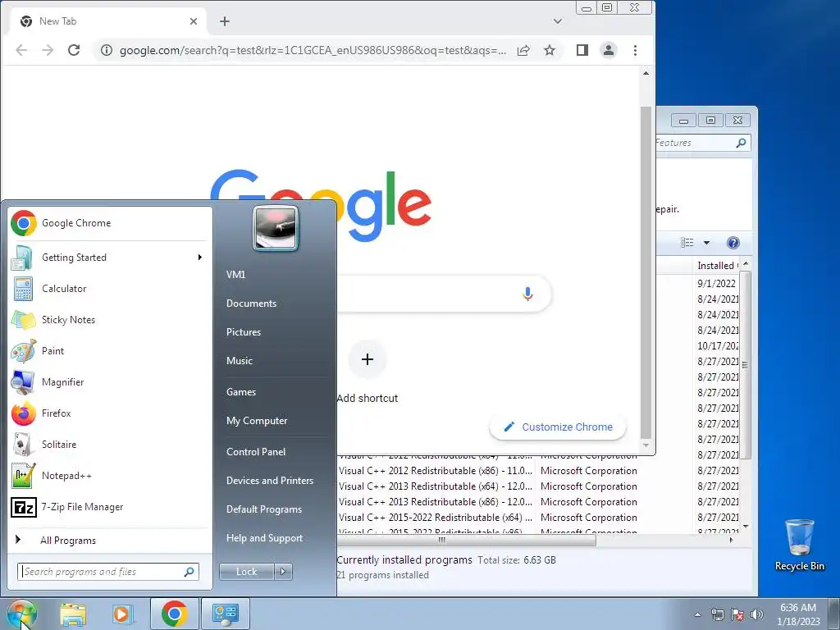Reload the Chrome page
Viewport: 840px width, 630px height.
point(74,50)
